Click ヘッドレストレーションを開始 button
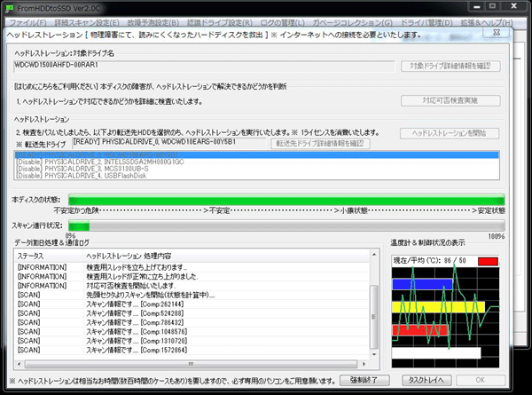 coord(450,133)
